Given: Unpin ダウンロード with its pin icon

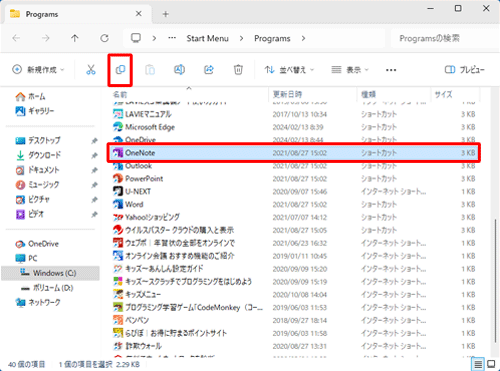Looking at the screenshot, I should pos(94,155).
